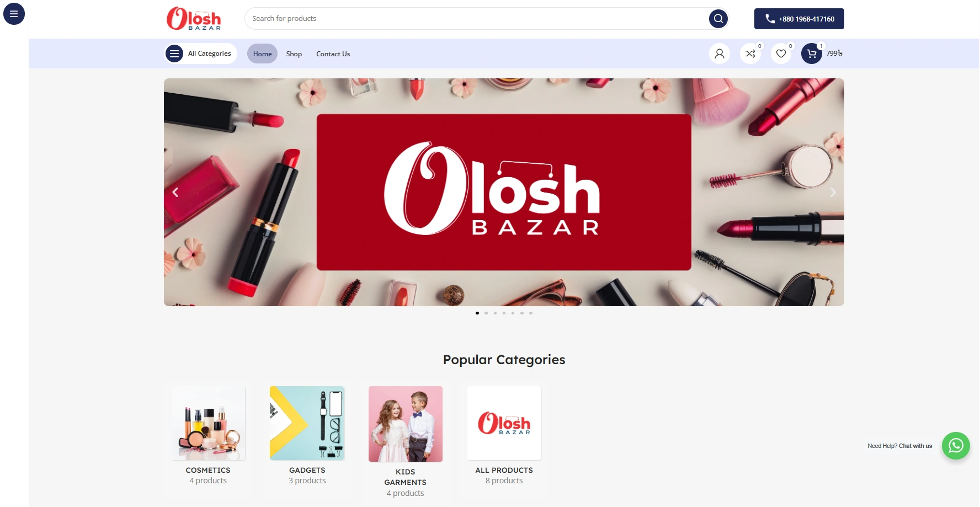Screen dimensions: 980x507
Task: Click the search magnifier button
Action: (x=718, y=19)
